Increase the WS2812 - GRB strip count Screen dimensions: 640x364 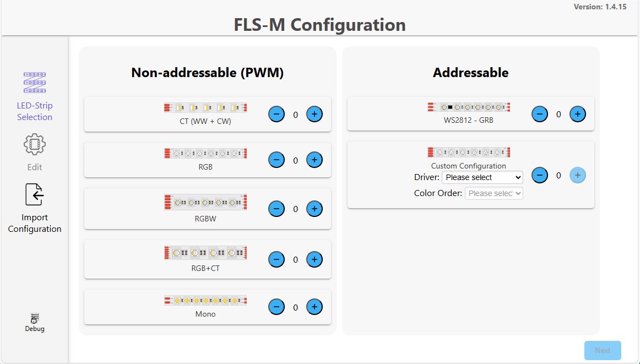click(x=577, y=114)
